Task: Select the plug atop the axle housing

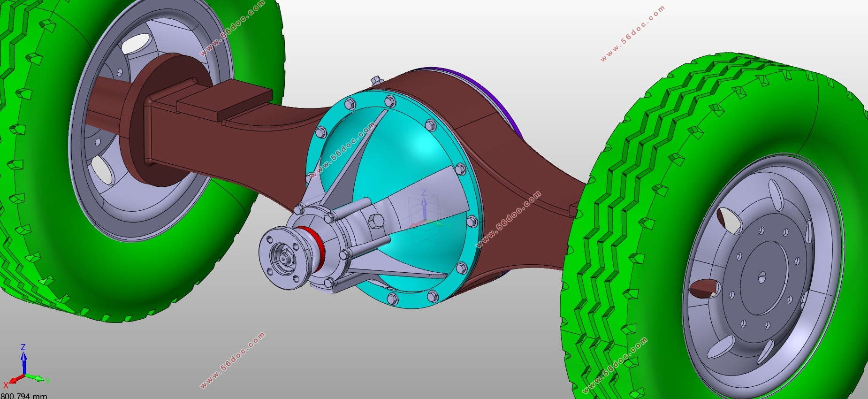Action: coord(376,80)
